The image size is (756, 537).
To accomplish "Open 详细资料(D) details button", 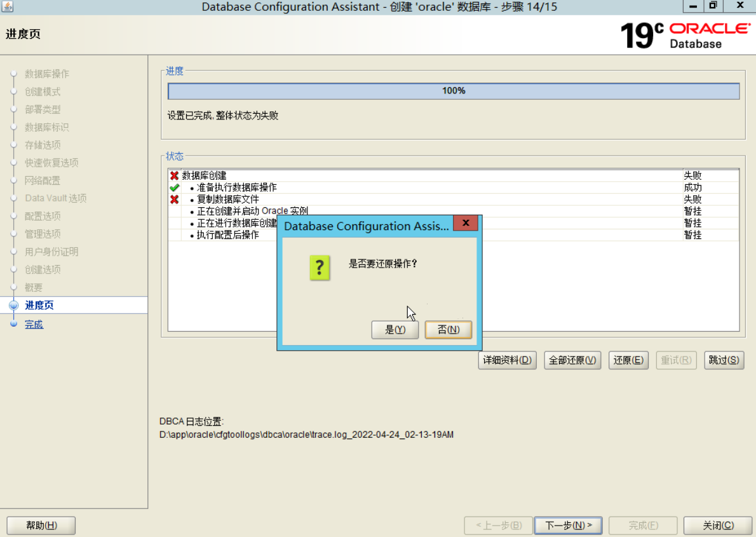I will [507, 360].
